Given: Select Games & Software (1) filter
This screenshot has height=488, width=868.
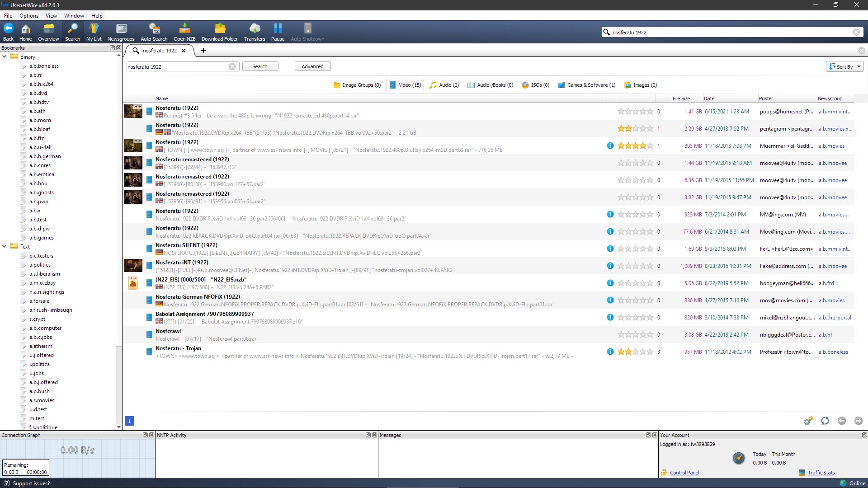Looking at the screenshot, I should pyautogui.click(x=586, y=85).
